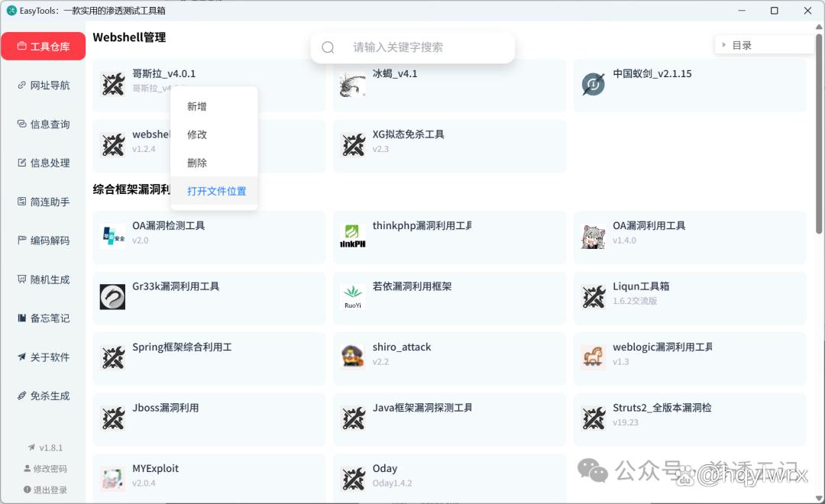Image resolution: width=825 pixels, height=504 pixels.
Task: Open 关于软件 in the sidebar
Action: click(x=43, y=357)
